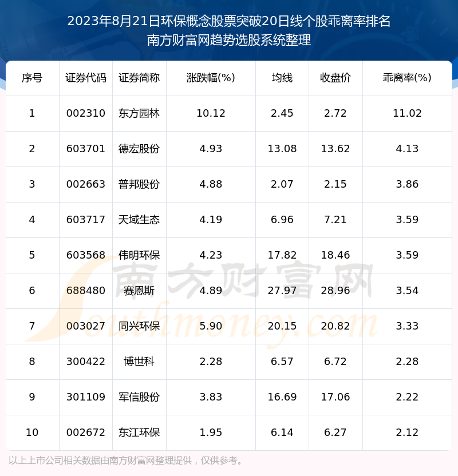Click the 6.96 moving average value
Image resolution: width=458 pixels, height=476 pixels.
pos(282,220)
